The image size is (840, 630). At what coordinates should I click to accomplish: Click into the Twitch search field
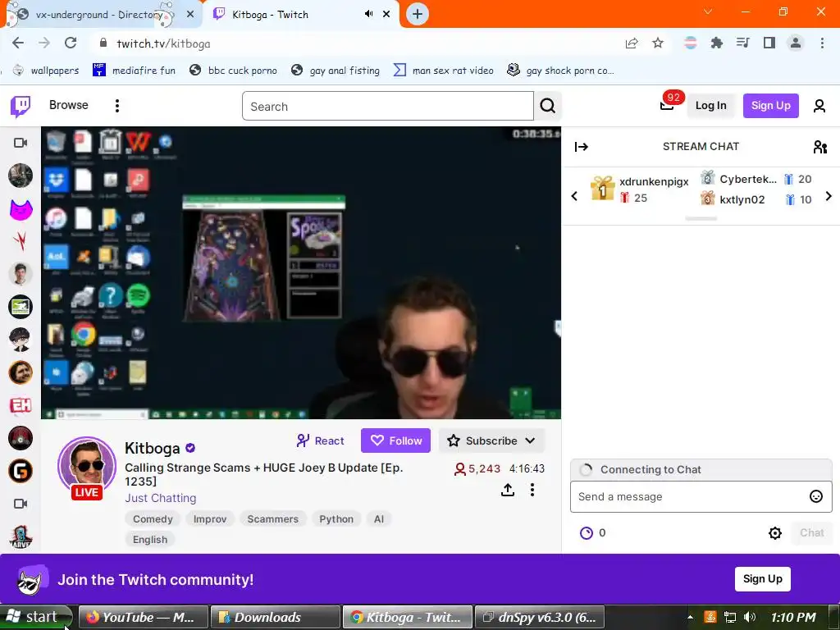click(x=388, y=106)
